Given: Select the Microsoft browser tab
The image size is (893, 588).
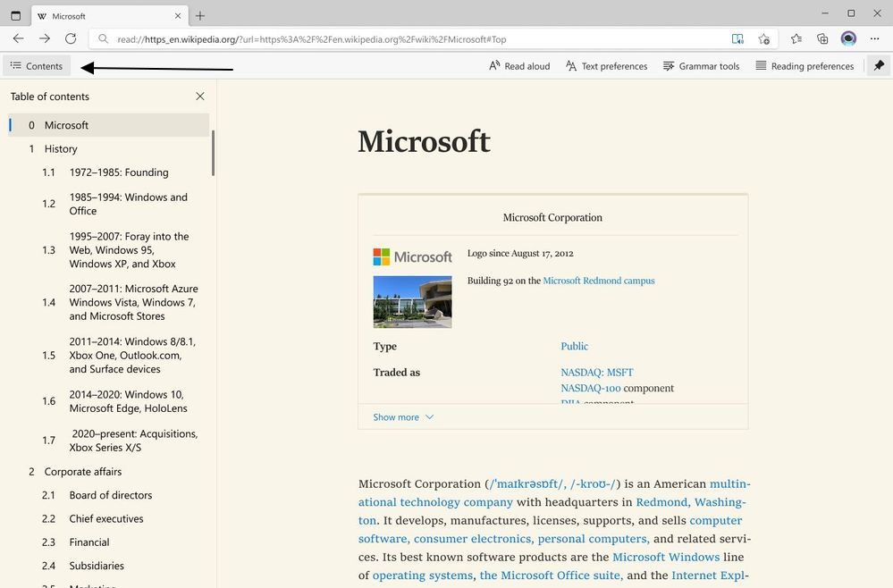Looking at the screenshot, I should (108, 16).
